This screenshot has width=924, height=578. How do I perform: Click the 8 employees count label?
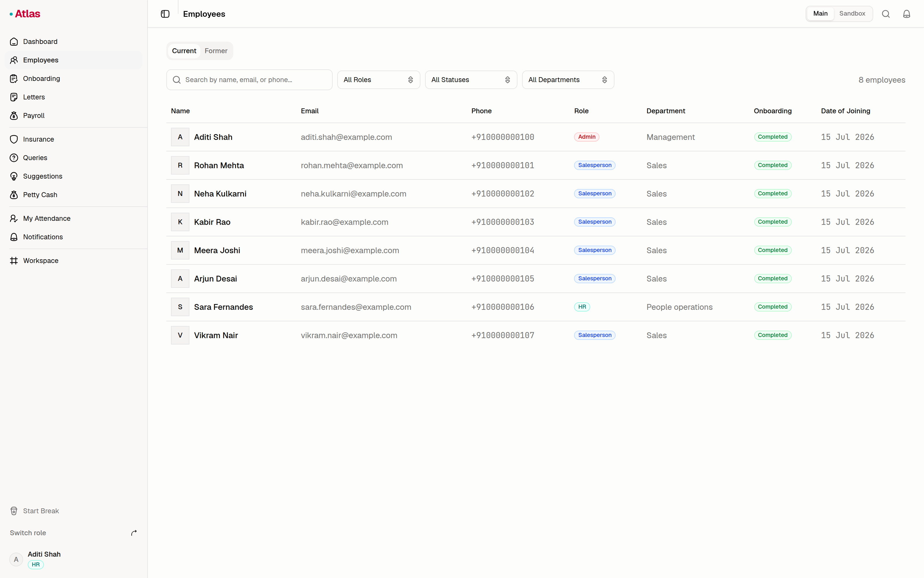pos(882,80)
